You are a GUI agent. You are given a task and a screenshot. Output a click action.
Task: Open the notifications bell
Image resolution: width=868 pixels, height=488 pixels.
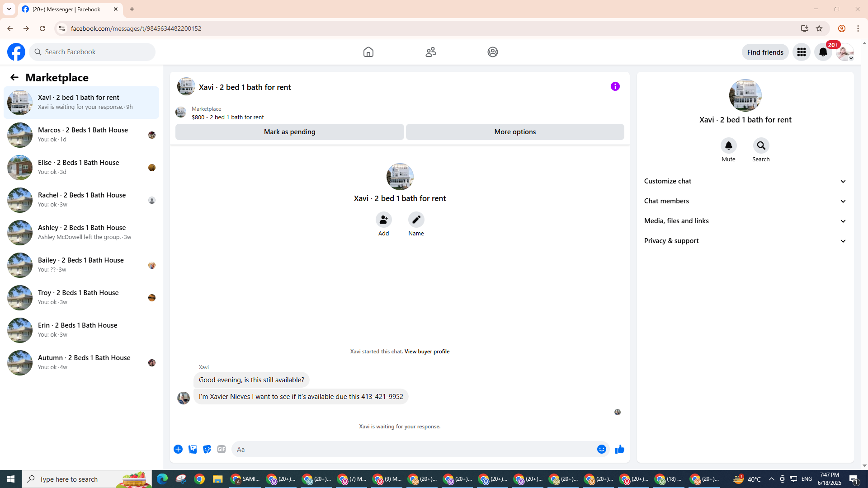[823, 52]
